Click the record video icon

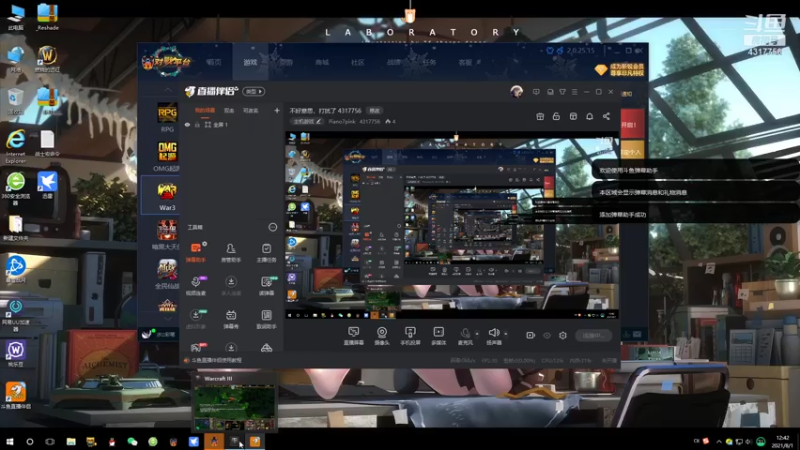coord(531,335)
